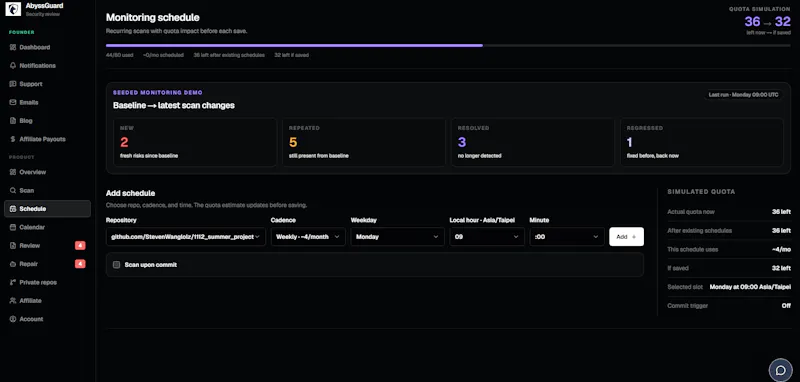Navigate to Blog
Screen dimensions: 800x382
pyautogui.click(x=47, y=121)
